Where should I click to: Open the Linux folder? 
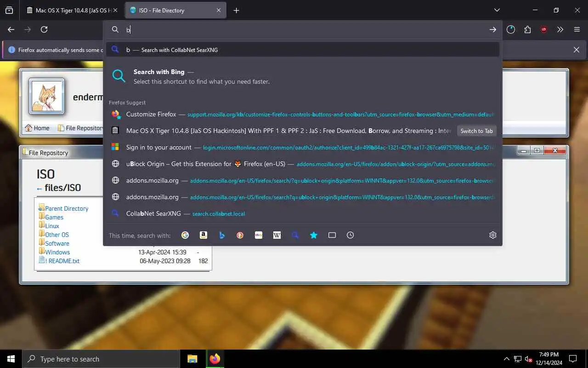point(52,226)
